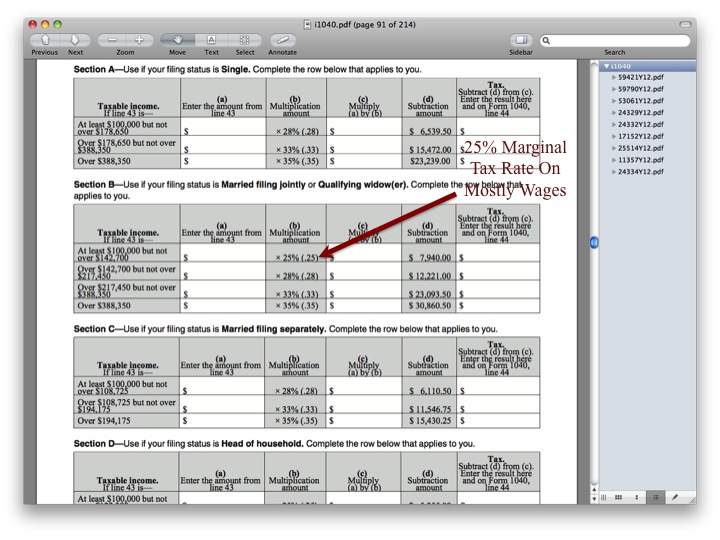The height and width of the screenshot is (540, 720).
Task: Select the Text selection tool
Action: point(211,40)
